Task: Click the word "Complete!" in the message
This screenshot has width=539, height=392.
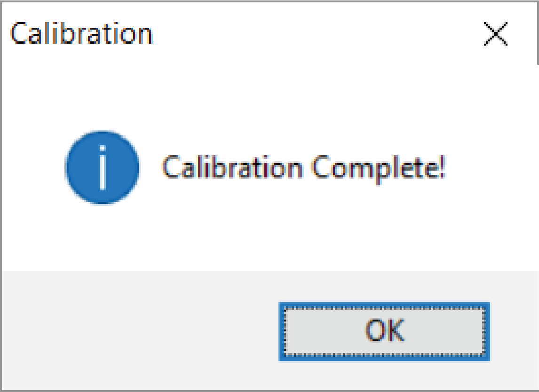Action: click(379, 167)
